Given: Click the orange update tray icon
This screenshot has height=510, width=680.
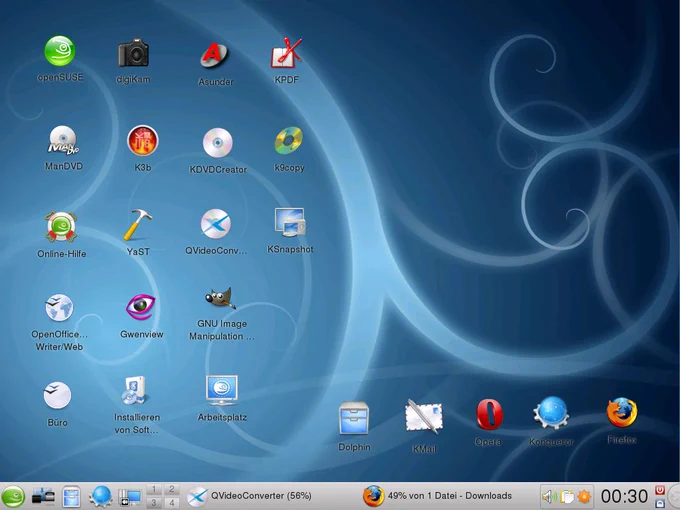Looking at the screenshot, I should pyautogui.click(x=584, y=497).
